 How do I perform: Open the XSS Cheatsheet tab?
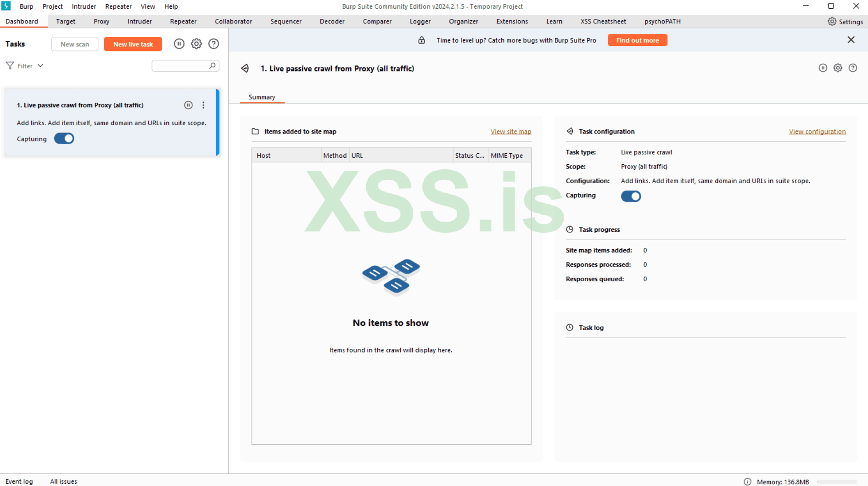603,22
